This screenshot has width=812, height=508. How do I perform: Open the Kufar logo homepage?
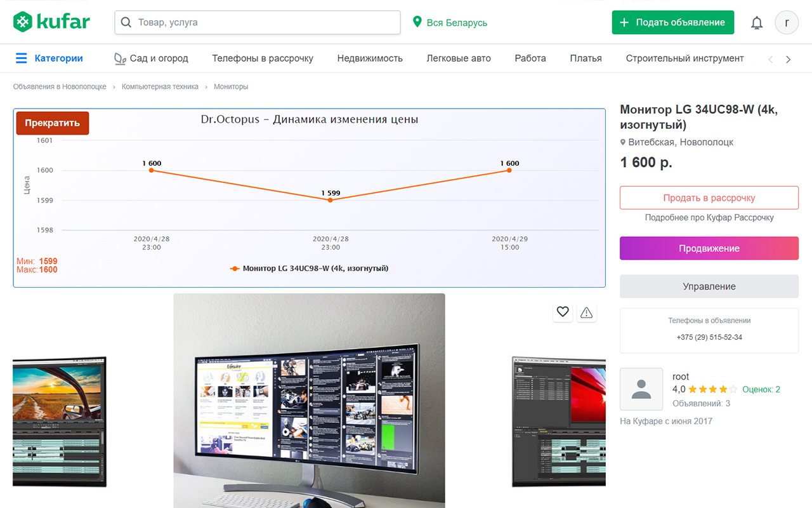(51, 22)
